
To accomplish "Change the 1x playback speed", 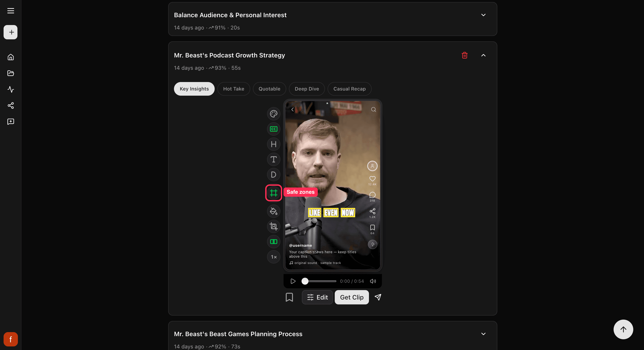I will tap(273, 257).
